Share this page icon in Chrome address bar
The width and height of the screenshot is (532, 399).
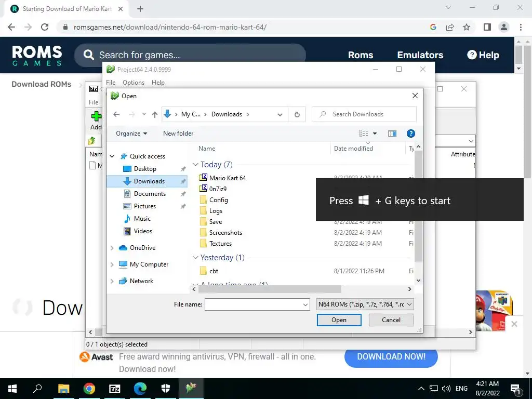(450, 27)
